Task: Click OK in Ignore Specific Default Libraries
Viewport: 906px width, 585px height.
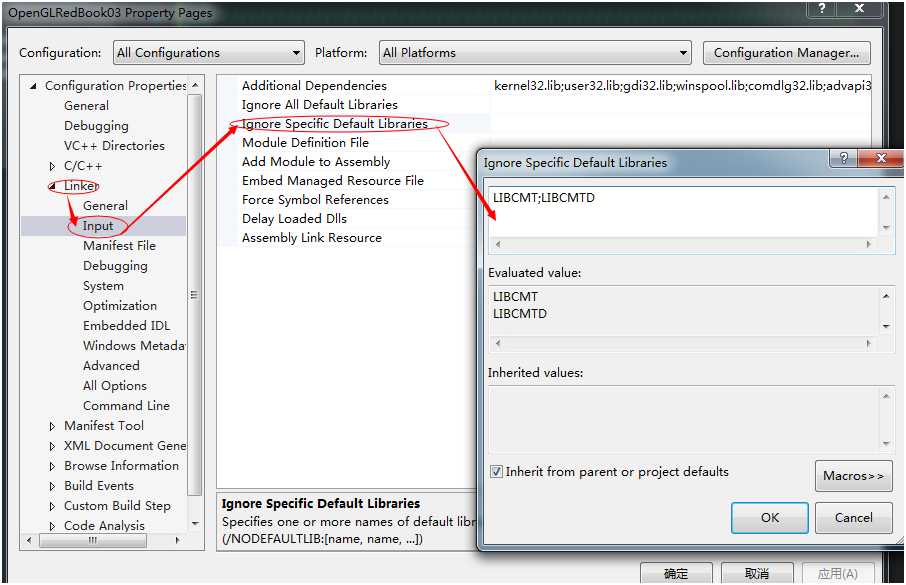Action: point(770,518)
